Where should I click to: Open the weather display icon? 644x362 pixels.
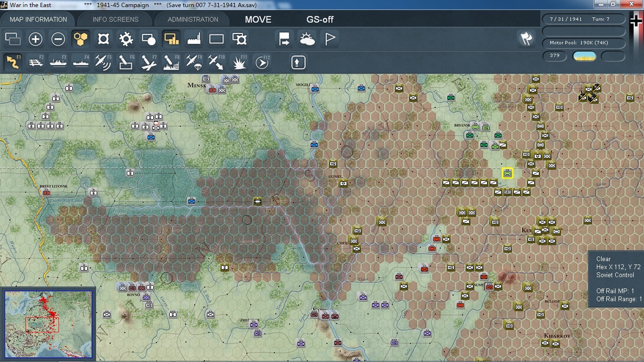pyautogui.click(x=307, y=39)
